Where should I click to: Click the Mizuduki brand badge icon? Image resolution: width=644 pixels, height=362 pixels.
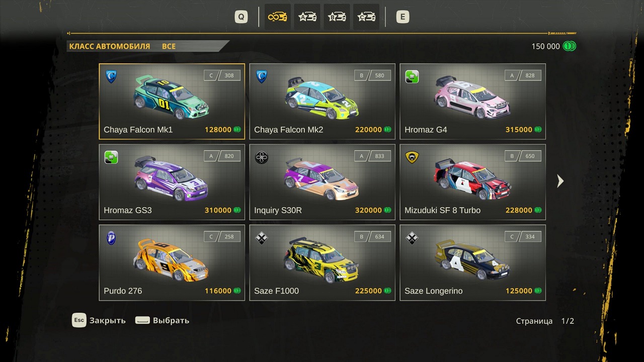tap(412, 157)
